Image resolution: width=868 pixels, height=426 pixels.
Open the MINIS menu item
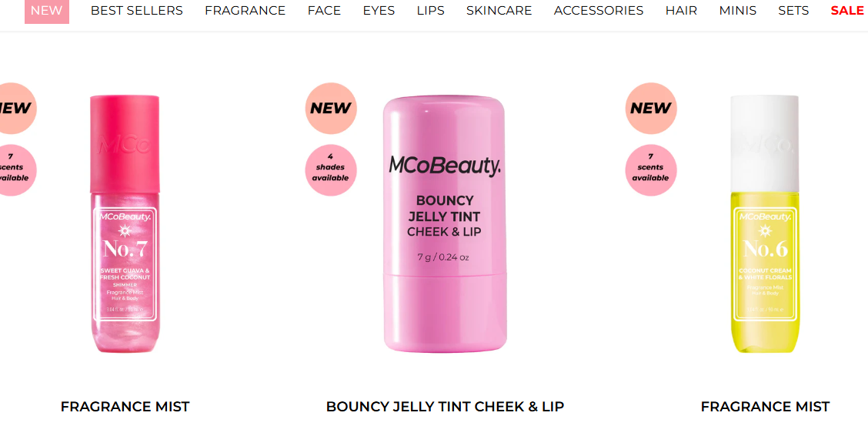[x=738, y=11]
